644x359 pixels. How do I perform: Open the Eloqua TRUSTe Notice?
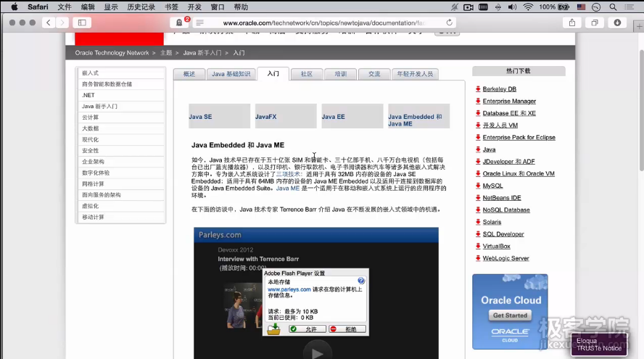[x=599, y=344]
